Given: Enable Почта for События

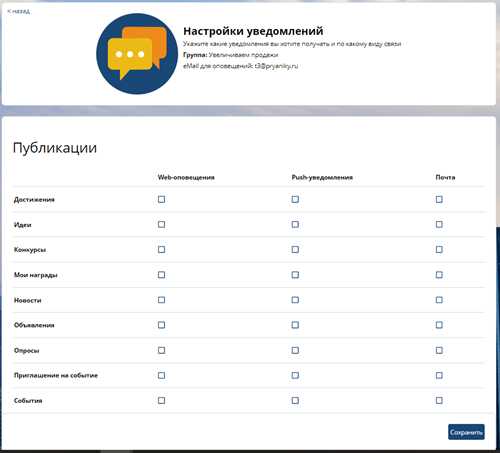Looking at the screenshot, I should click(x=439, y=400).
